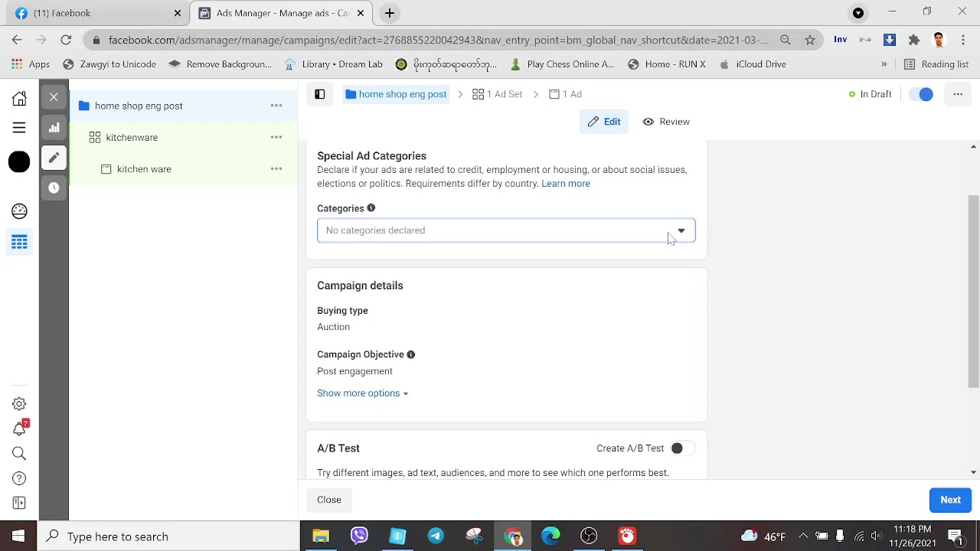Screen dimensions: 980x551
Task: Open the Zawgyi to Unicode bookmark
Action: point(109,64)
